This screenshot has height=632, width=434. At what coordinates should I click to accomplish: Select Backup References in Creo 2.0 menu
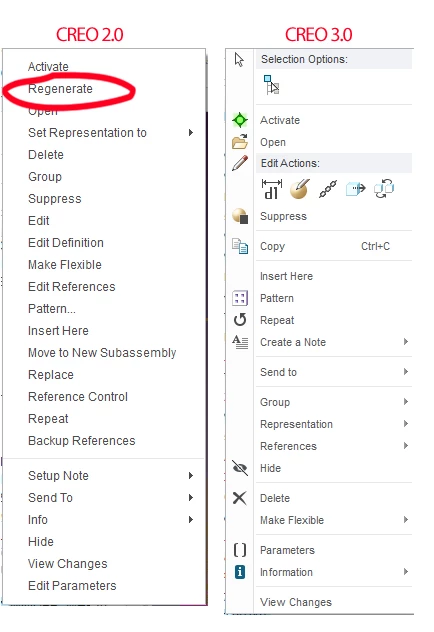point(81,441)
